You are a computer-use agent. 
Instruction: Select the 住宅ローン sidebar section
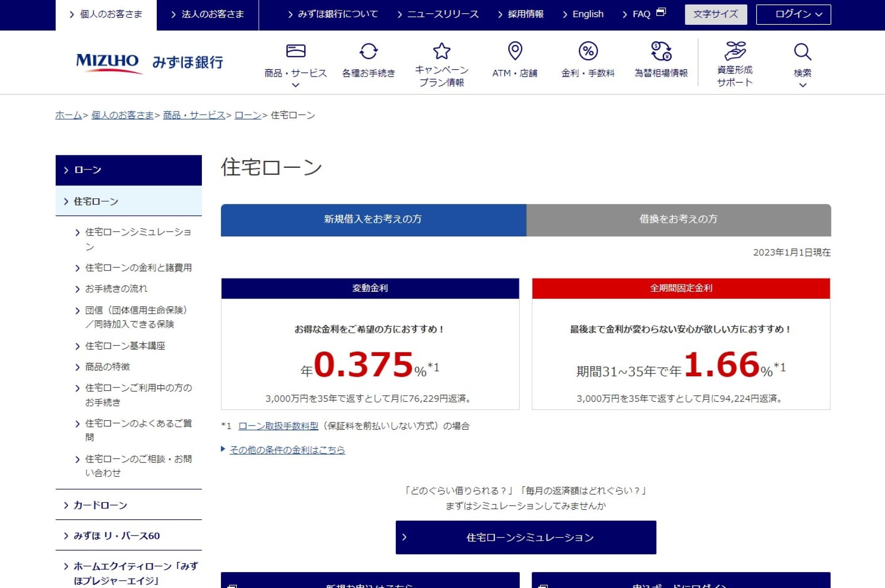click(128, 201)
